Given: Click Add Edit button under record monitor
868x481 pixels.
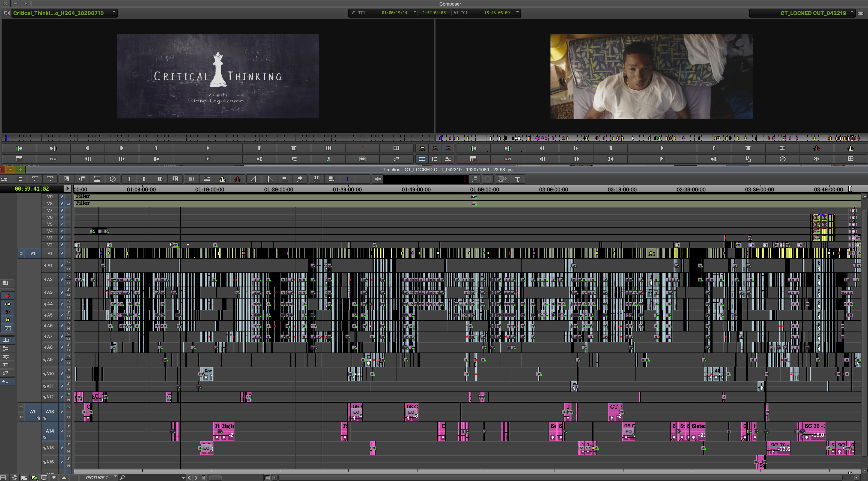Looking at the screenshot, I should pos(782,148).
